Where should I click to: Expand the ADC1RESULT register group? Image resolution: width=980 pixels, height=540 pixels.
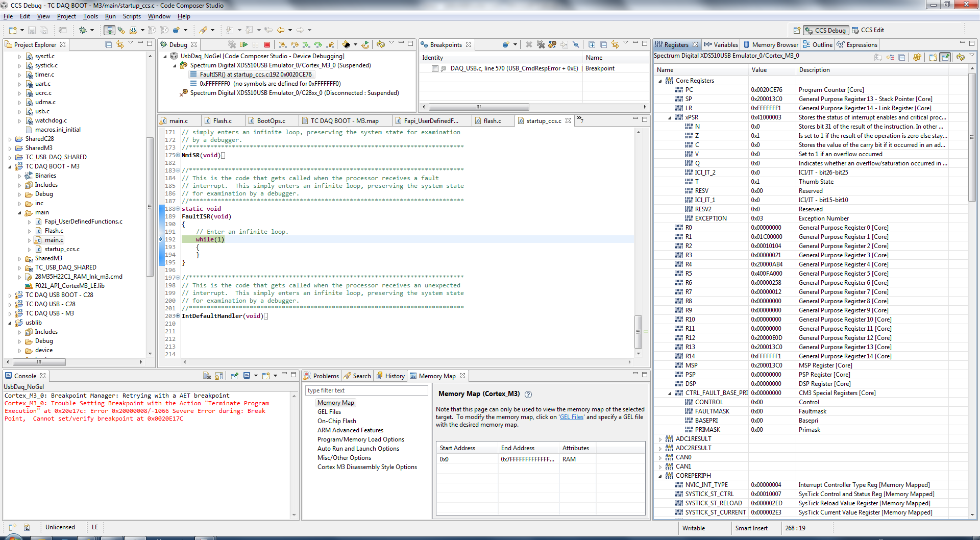pyautogui.click(x=660, y=439)
